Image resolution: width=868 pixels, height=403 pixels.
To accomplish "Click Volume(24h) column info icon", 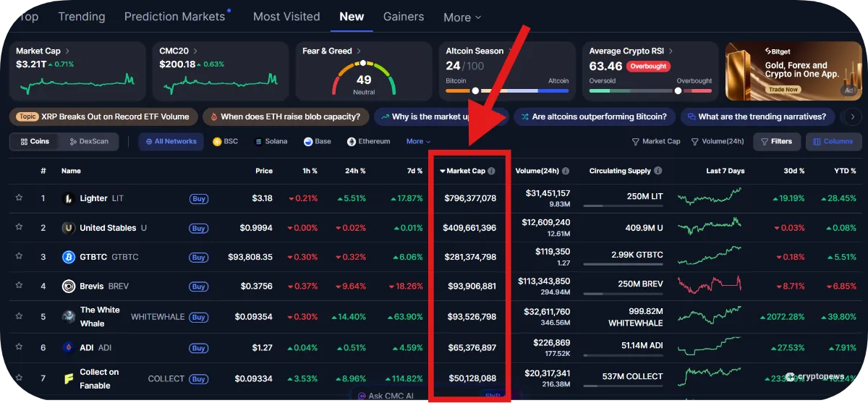I will (x=566, y=171).
